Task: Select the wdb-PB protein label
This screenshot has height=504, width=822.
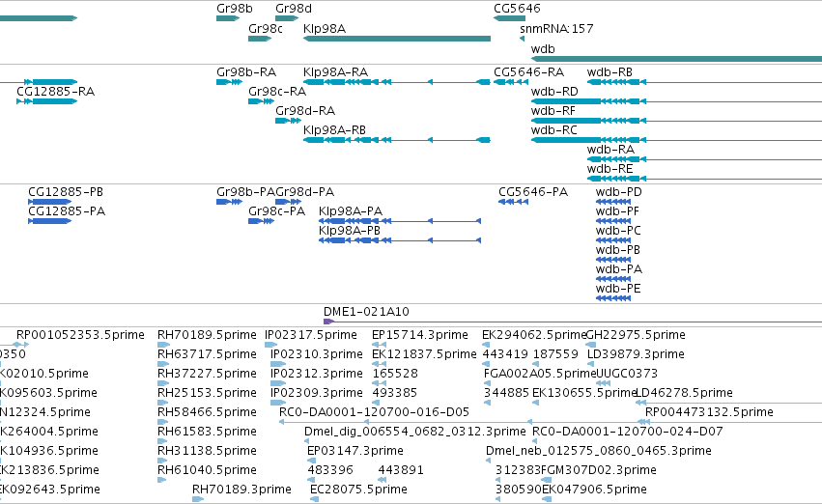Action: click(x=618, y=250)
